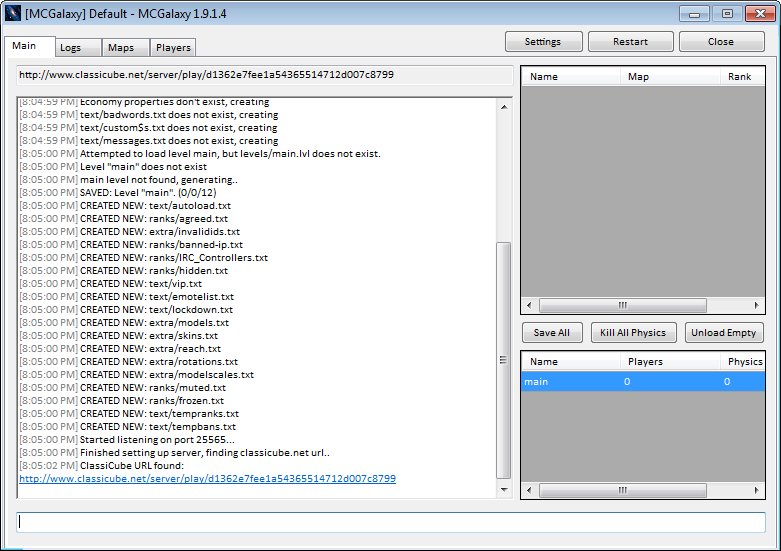Click the 'ClassiCube URL found:' log line
This screenshot has height=551, width=781.
[102, 466]
